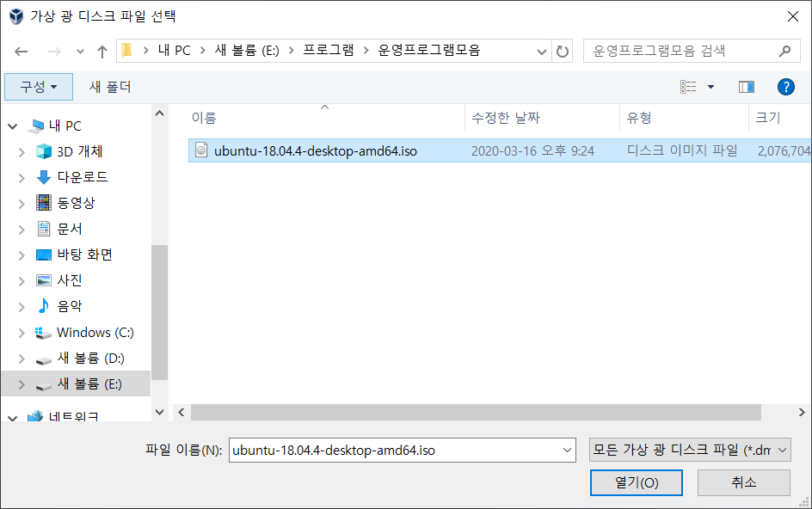The image size is (812, 509).
Task: Expand the 3D 개체 node
Action: pos(22,151)
